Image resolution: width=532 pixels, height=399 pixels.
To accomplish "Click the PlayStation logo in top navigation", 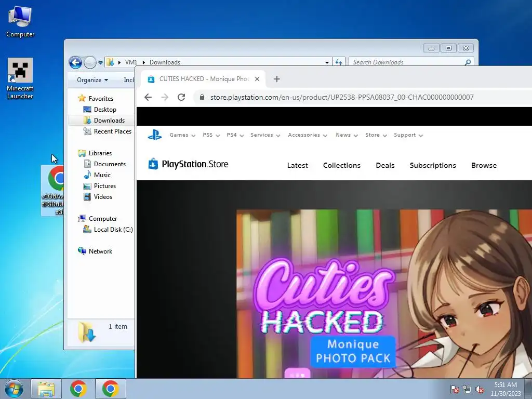I will click(x=155, y=135).
